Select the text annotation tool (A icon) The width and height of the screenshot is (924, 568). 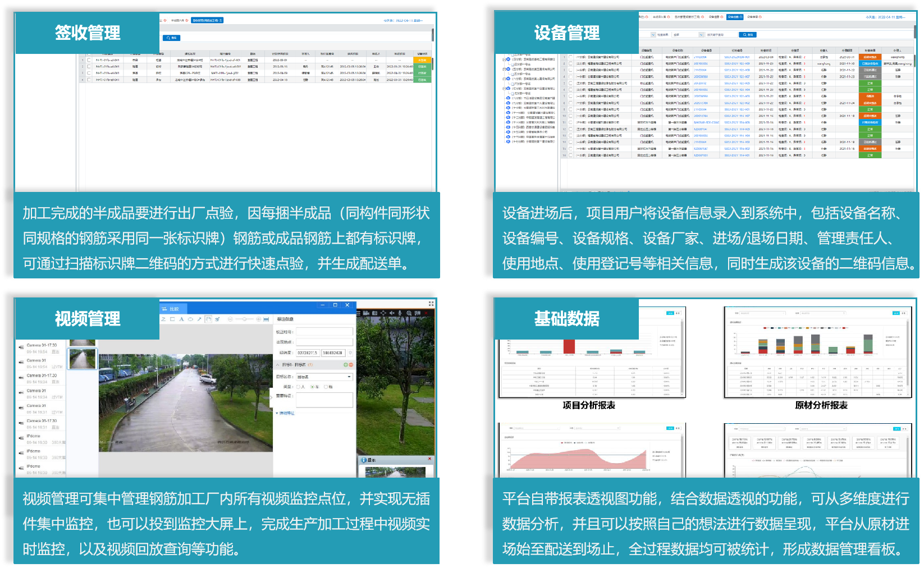coord(181,319)
